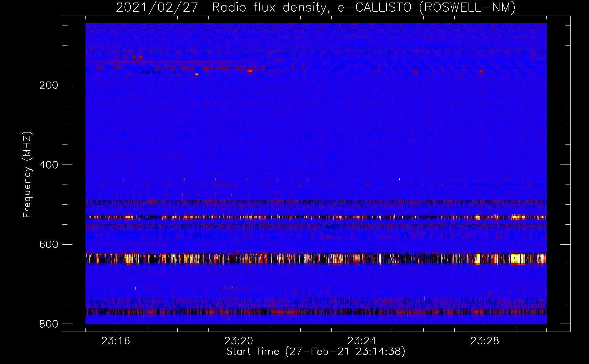Viewport: 589px width, 364px height.
Task: Click the 600 frequency tick label
Action: point(49,244)
